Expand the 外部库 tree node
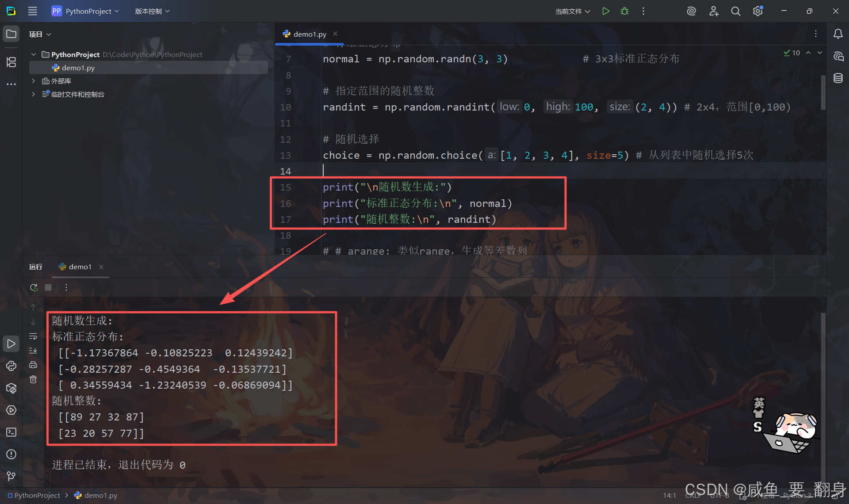This screenshot has height=504, width=849. click(x=34, y=81)
